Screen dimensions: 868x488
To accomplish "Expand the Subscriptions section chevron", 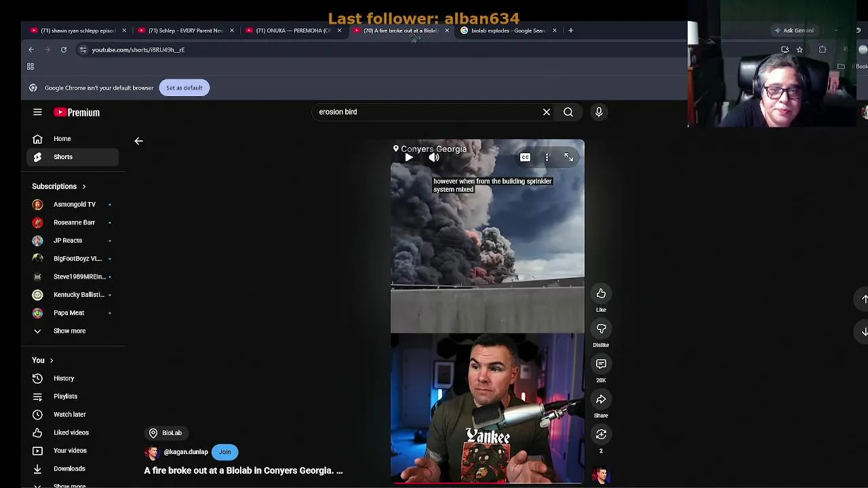I will [x=84, y=186].
